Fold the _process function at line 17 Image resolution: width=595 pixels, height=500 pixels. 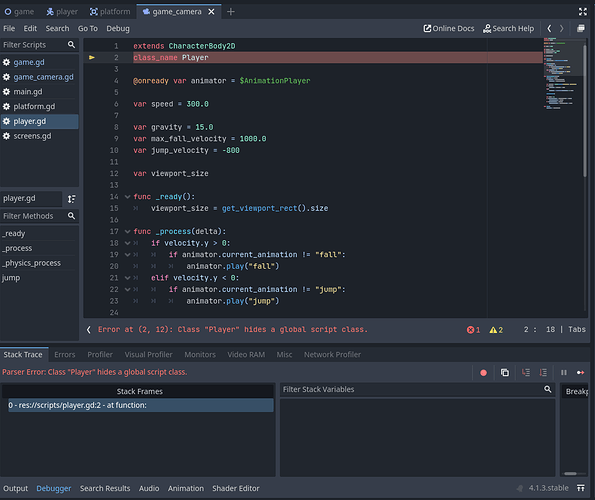coord(128,231)
